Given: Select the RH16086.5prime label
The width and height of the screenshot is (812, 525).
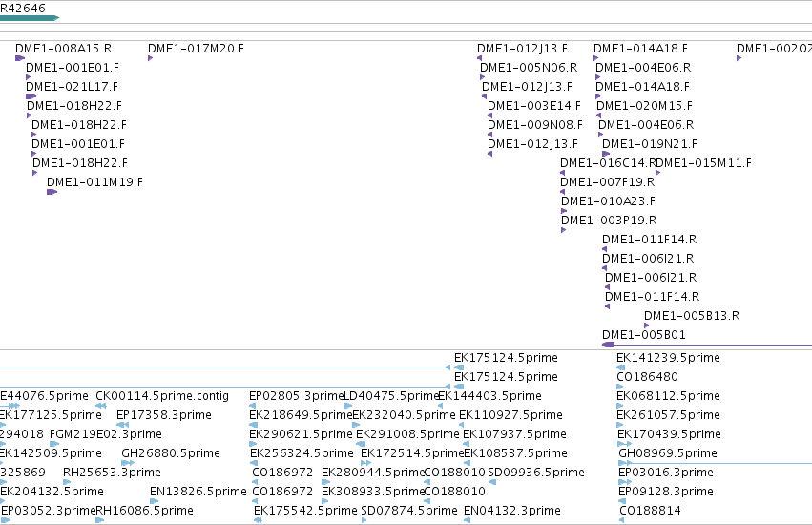Looking at the screenshot, I should 144,512.
